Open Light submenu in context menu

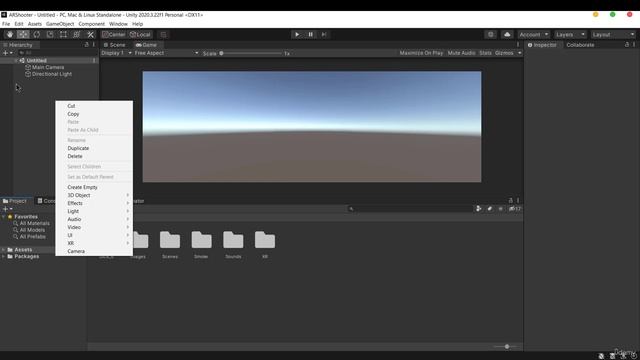pos(94,211)
